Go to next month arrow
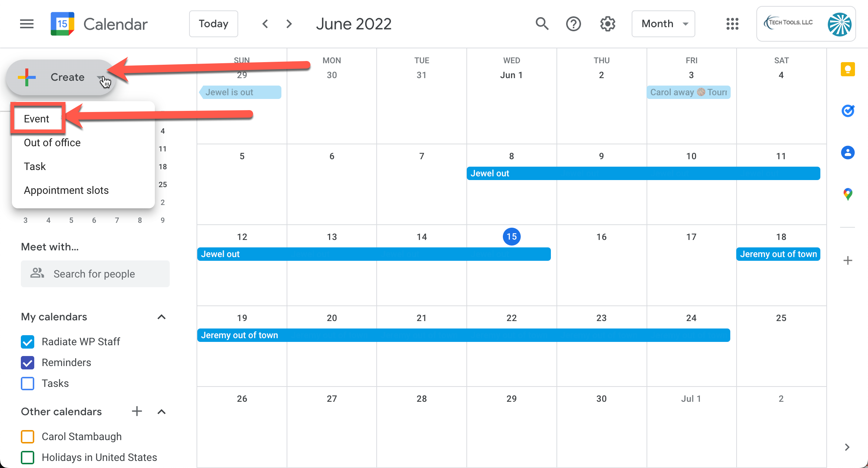 pyautogui.click(x=289, y=24)
